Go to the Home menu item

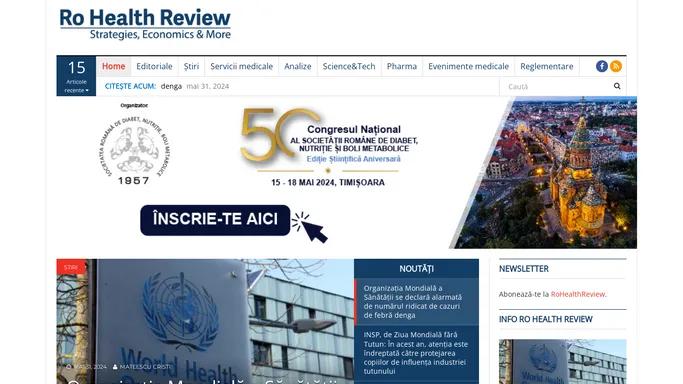[x=113, y=66]
